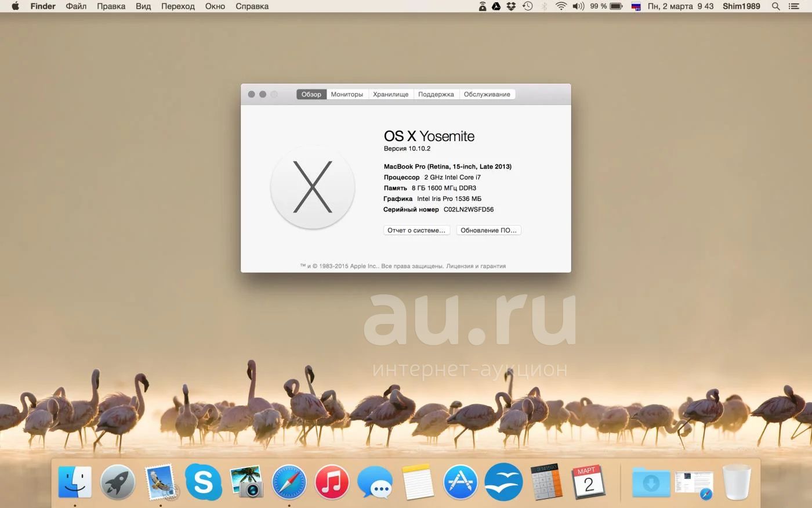Open the Notes app in dock

point(418,482)
